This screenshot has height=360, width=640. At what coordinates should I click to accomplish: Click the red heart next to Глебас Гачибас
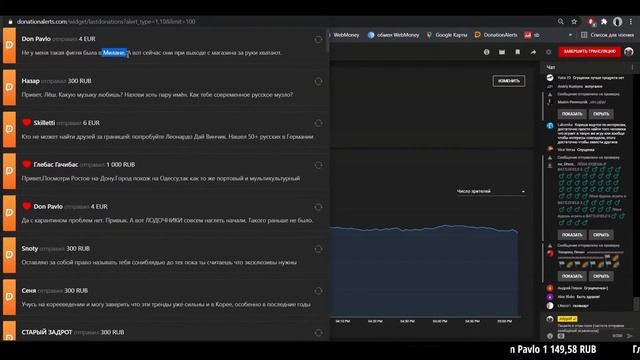27,164
